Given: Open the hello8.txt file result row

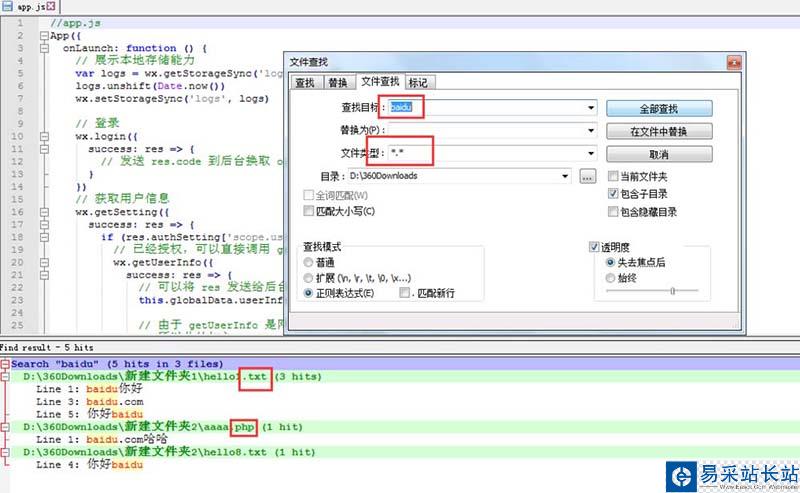Looking at the screenshot, I should point(405,452).
